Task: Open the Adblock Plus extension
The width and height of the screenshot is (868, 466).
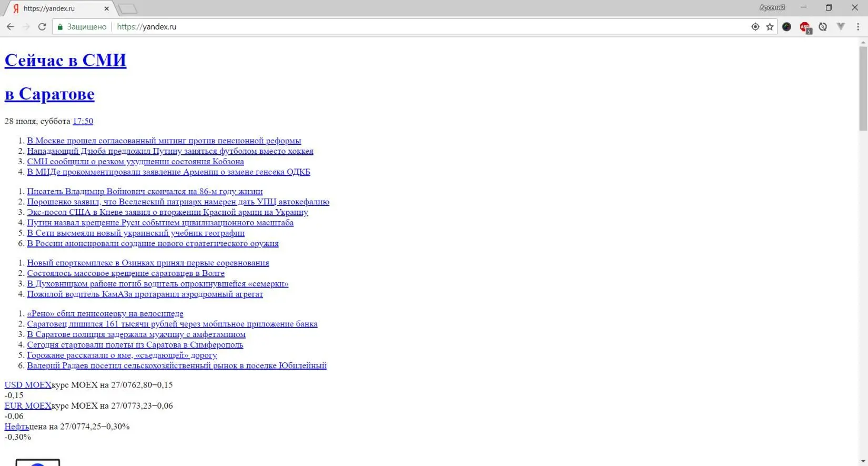Action: click(x=804, y=27)
